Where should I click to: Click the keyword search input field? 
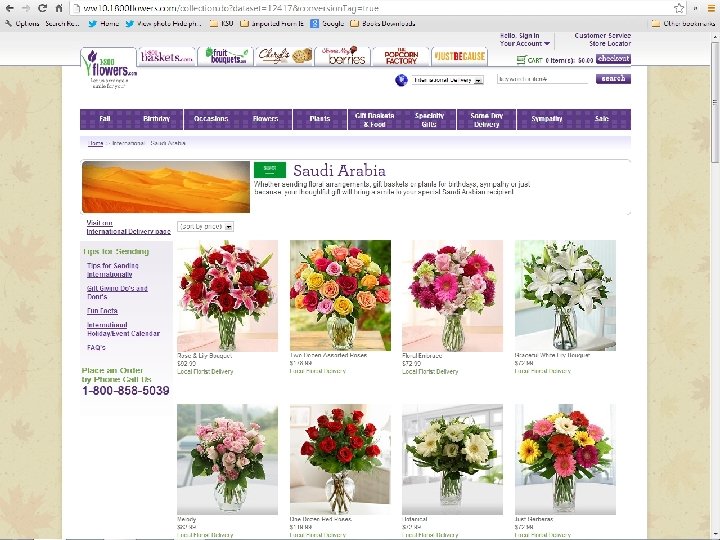[x=543, y=79]
